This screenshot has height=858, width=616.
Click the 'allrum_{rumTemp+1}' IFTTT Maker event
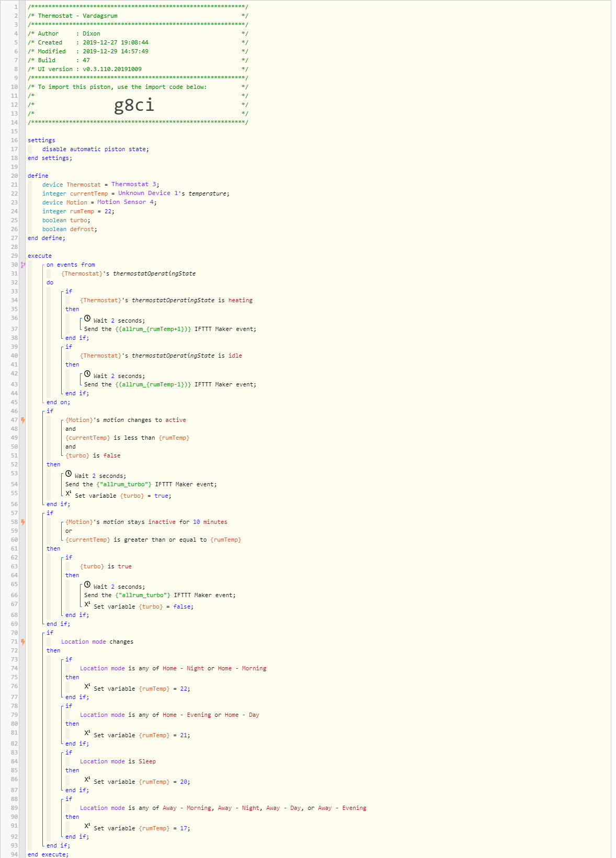(x=170, y=329)
